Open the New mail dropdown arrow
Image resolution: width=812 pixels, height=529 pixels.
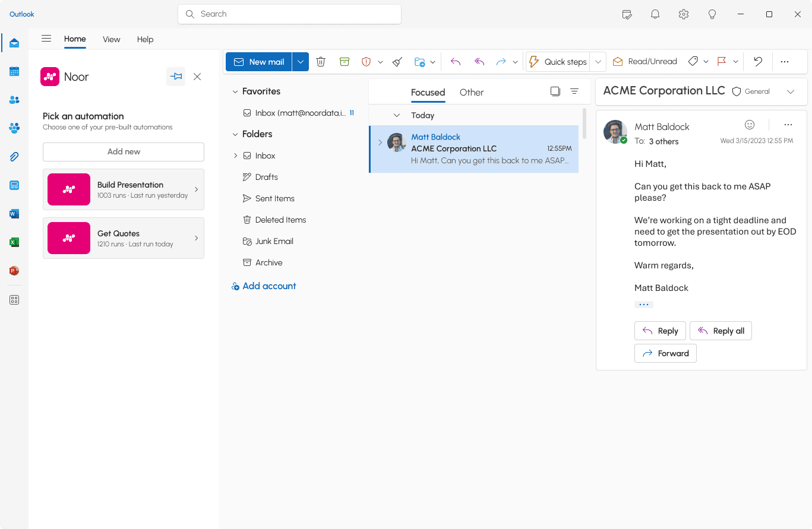(301, 62)
